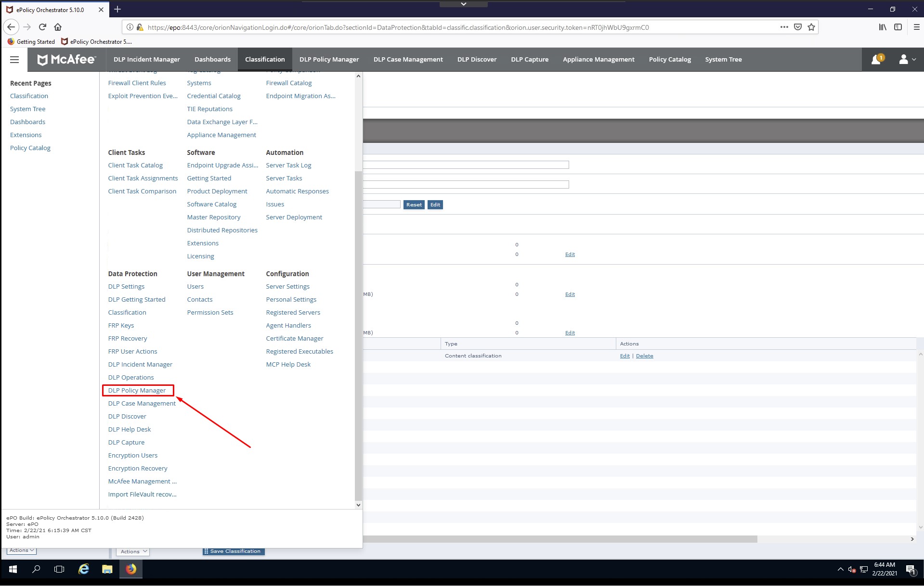Viewport: 924px width, 586px height.
Task: Open DLP Help Desk menu entry
Action: [130, 429]
